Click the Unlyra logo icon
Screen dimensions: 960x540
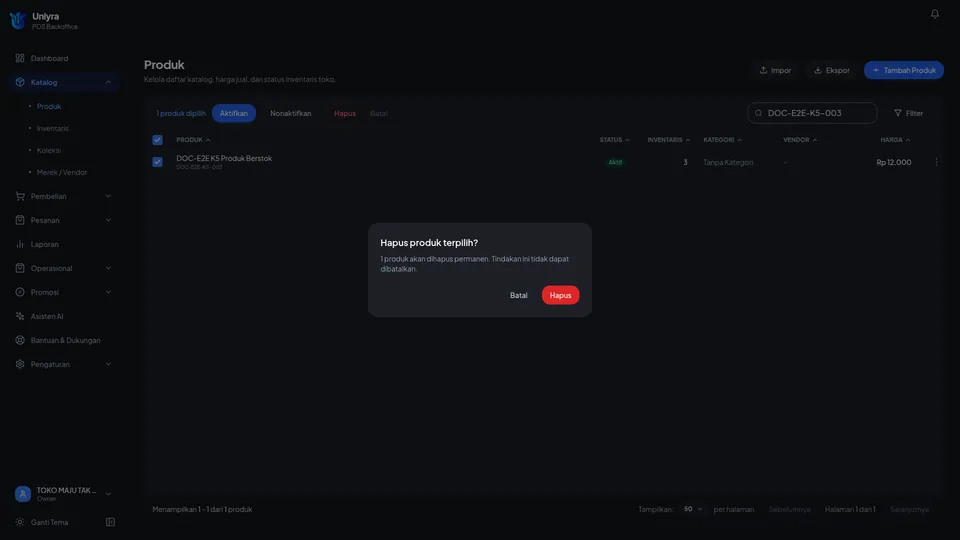point(18,20)
